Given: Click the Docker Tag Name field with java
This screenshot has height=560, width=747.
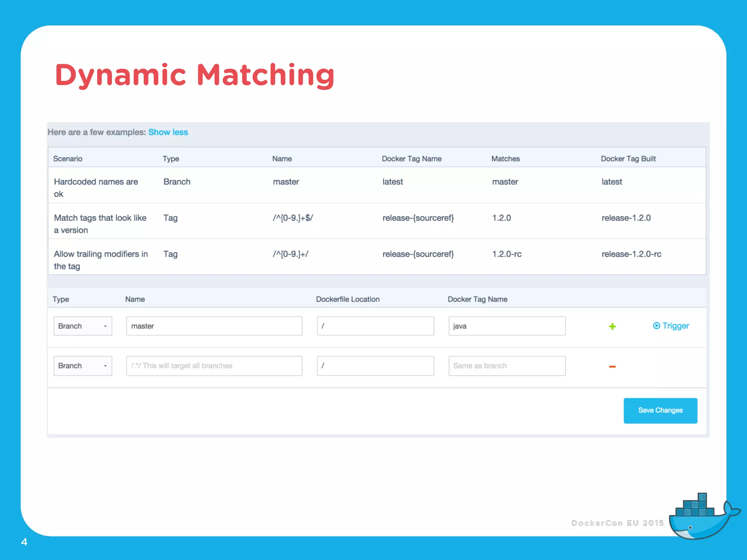Looking at the screenshot, I should click(x=507, y=326).
